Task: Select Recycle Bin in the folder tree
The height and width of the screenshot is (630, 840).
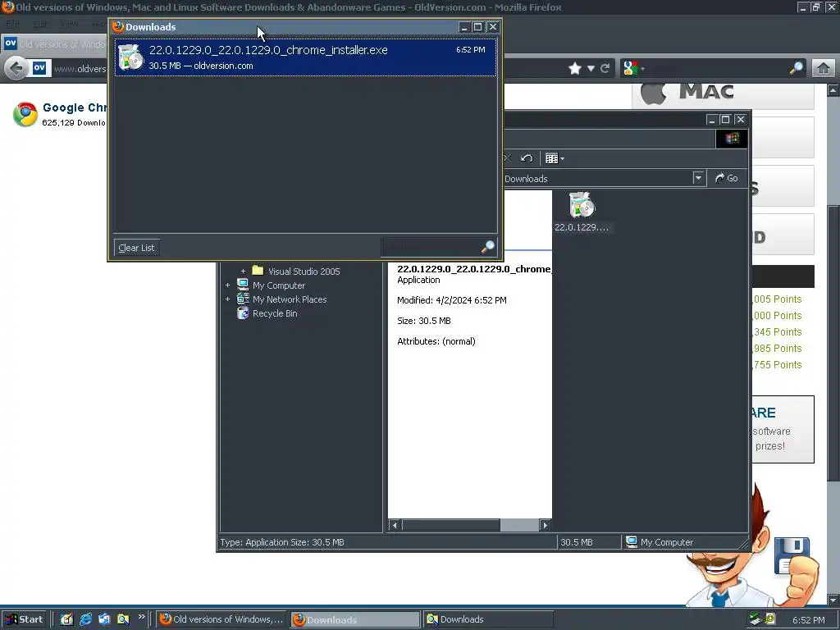Action: [x=274, y=313]
